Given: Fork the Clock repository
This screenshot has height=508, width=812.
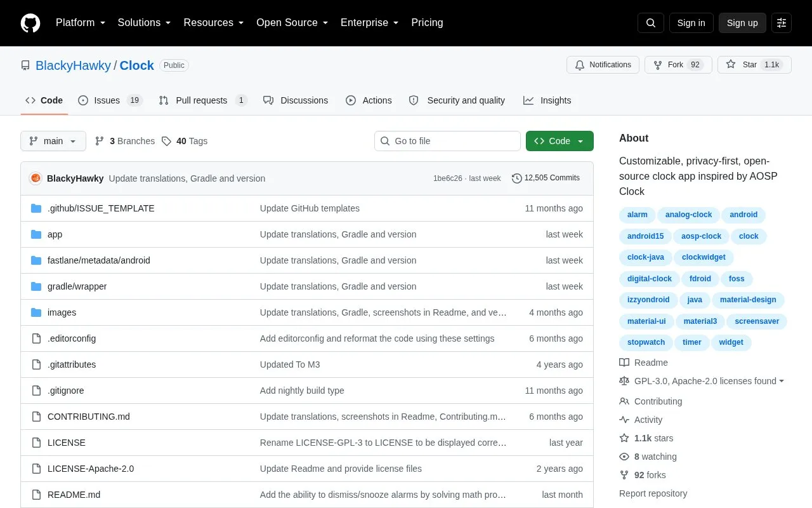Looking at the screenshot, I should pyautogui.click(x=678, y=65).
